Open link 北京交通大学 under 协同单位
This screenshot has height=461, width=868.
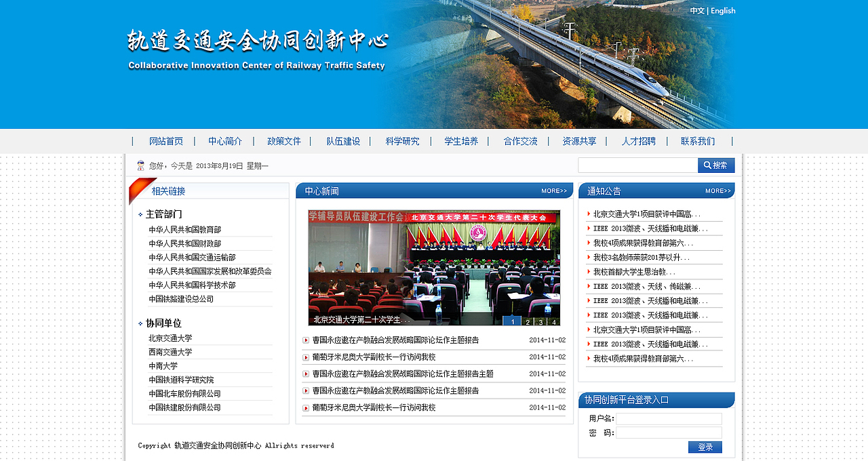pyautogui.click(x=170, y=338)
